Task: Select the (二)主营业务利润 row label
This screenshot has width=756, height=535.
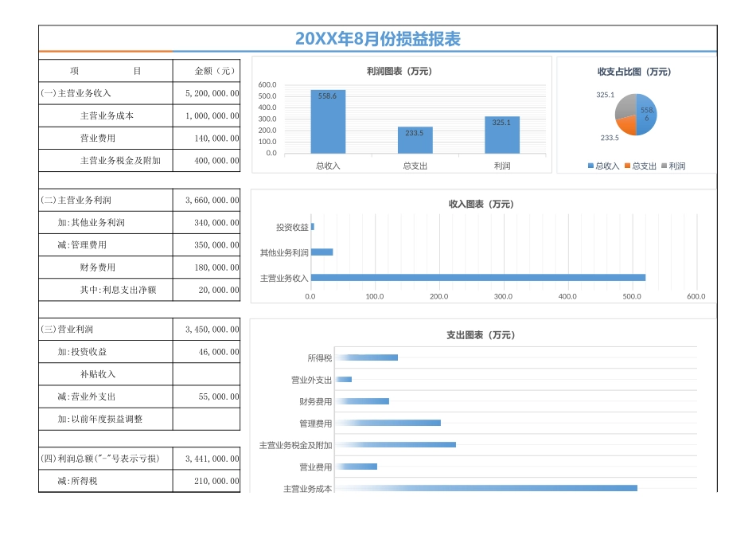Action: point(106,200)
